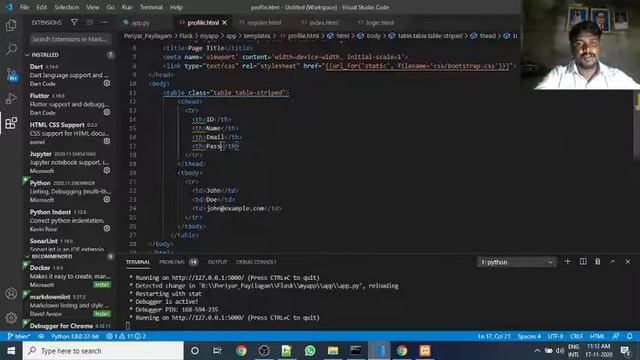Show hidden system tray icons

coord(537,351)
